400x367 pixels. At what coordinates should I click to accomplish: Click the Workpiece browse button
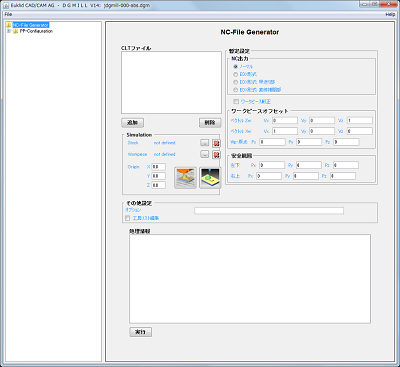click(x=205, y=154)
